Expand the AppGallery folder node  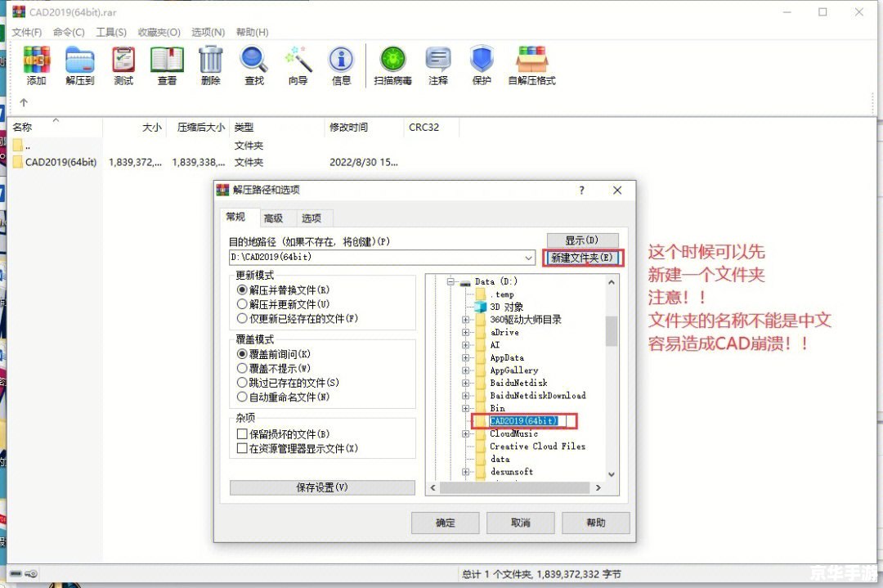click(x=466, y=370)
